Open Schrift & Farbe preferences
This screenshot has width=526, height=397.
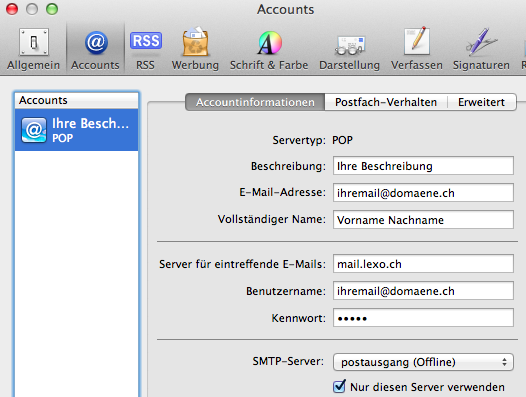pyautogui.click(x=269, y=49)
